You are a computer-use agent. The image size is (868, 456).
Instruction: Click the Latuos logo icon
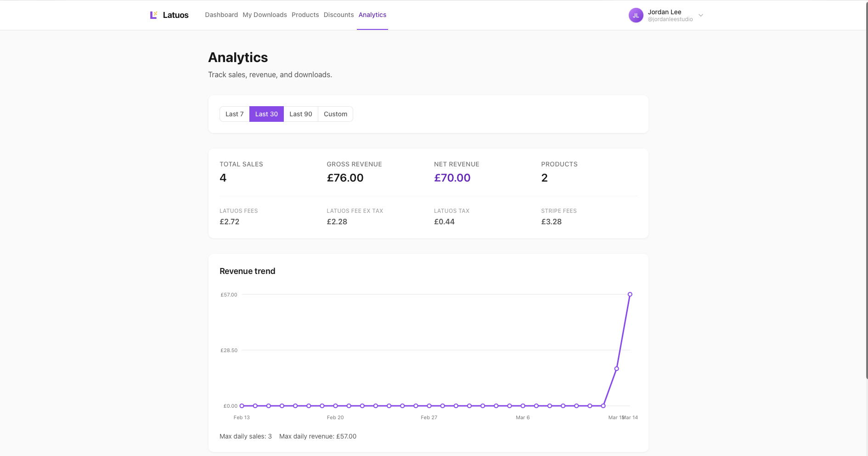(x=153, y=15)
